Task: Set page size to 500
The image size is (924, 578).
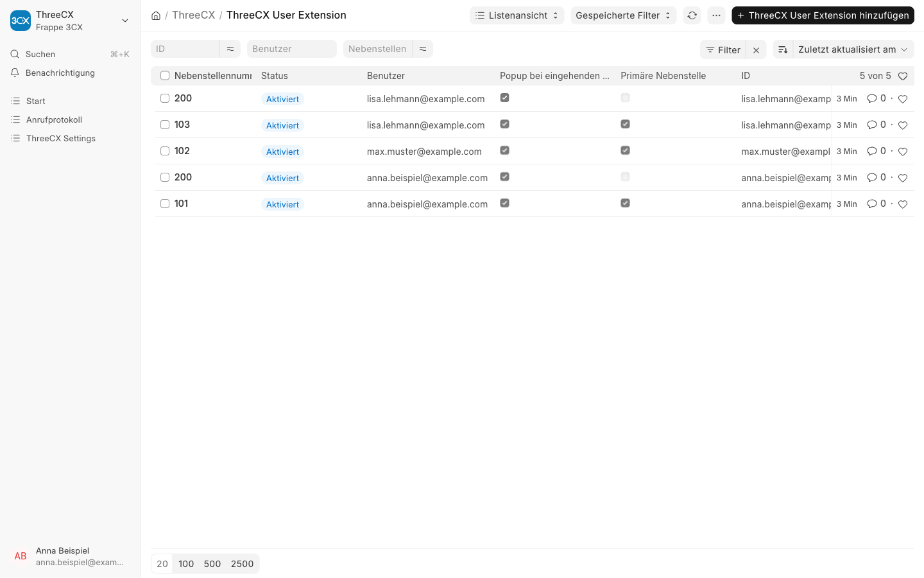Action: (x=212, y=564)
